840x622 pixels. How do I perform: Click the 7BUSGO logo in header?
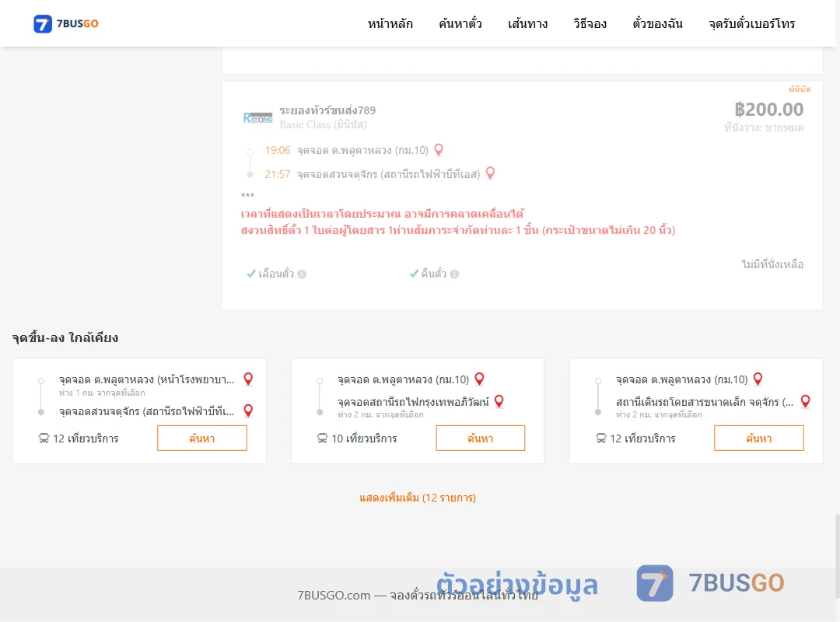(66, 23)
